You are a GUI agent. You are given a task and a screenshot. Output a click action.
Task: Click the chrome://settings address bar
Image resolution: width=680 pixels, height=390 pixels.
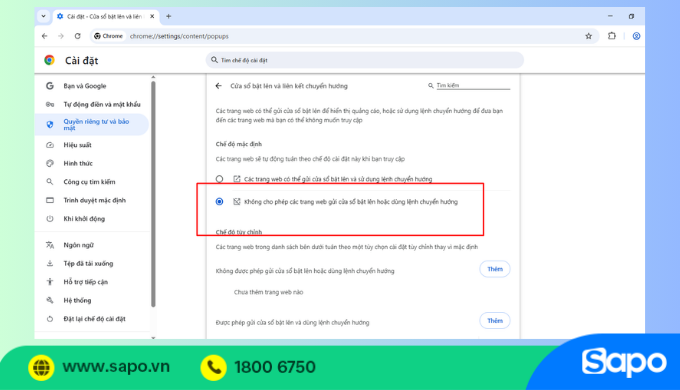(344, 36)
